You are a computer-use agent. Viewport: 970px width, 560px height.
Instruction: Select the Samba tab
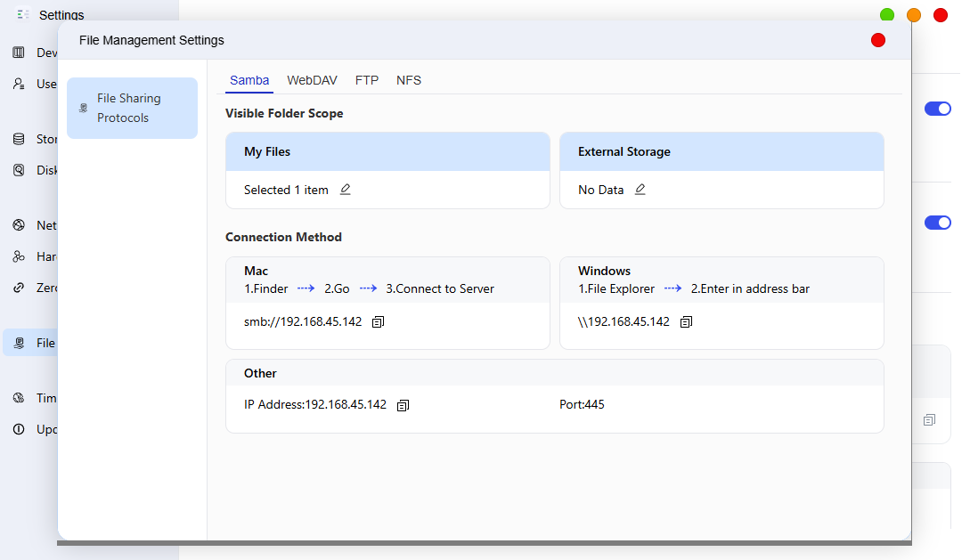coord(249,80)
